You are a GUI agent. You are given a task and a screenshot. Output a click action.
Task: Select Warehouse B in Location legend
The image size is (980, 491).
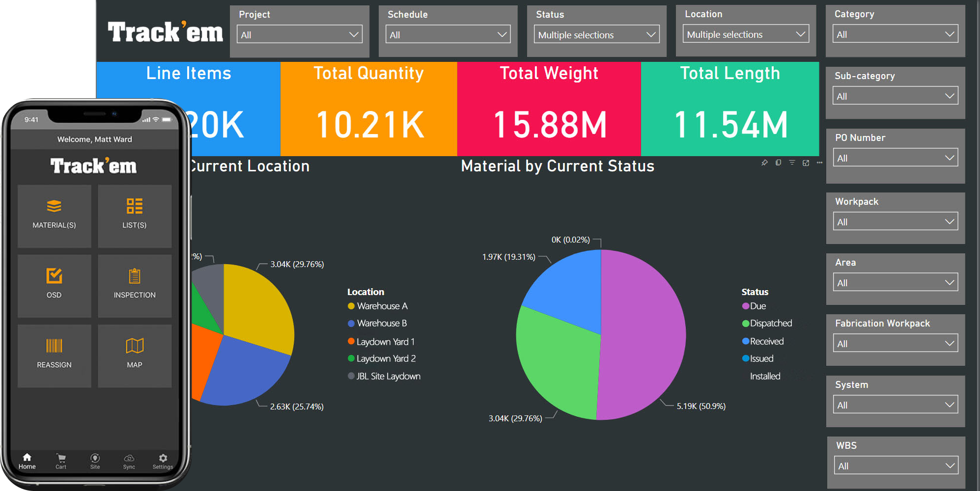(x=377, y=323)
